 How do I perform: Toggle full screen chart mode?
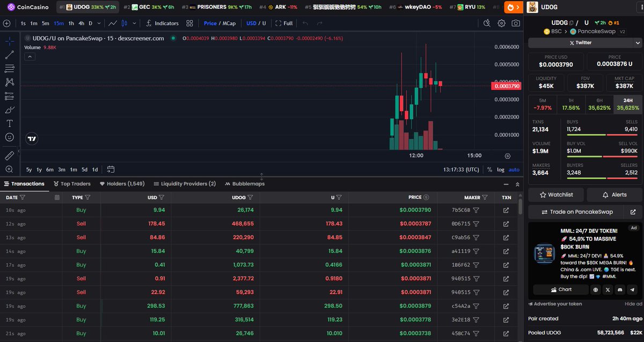pyautogui.click(x=284, y=23)
